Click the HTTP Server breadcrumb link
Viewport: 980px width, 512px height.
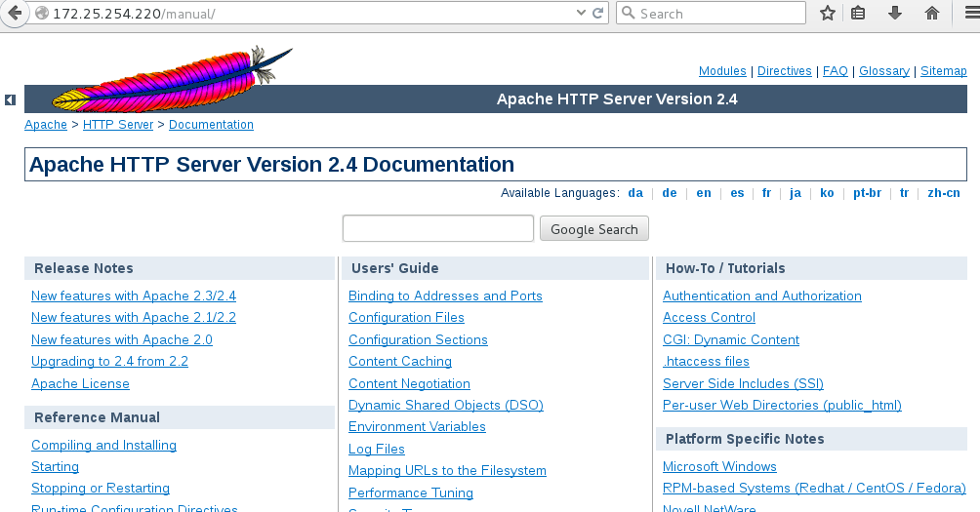(x=118, y=125)
